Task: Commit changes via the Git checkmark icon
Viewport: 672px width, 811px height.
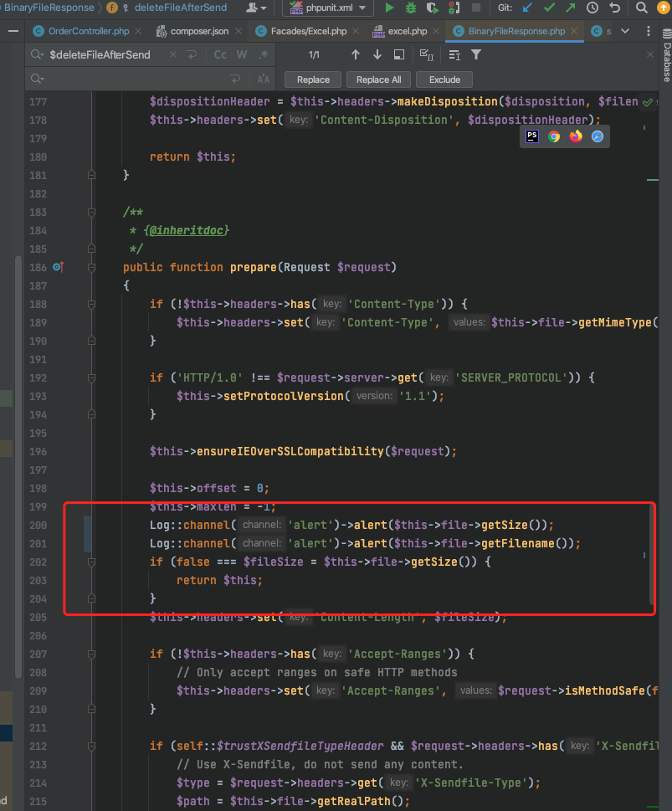Action: pos(548,9)
